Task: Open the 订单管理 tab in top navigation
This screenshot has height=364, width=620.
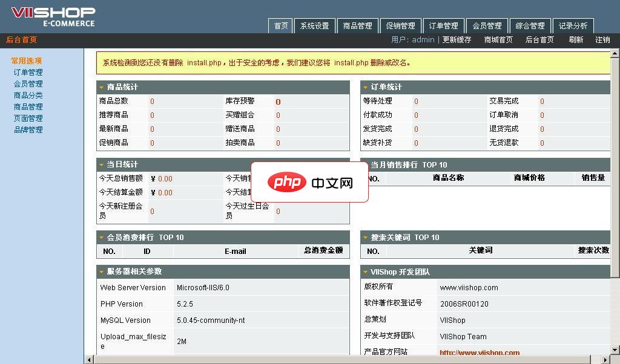Action: [x=444, y=25]
